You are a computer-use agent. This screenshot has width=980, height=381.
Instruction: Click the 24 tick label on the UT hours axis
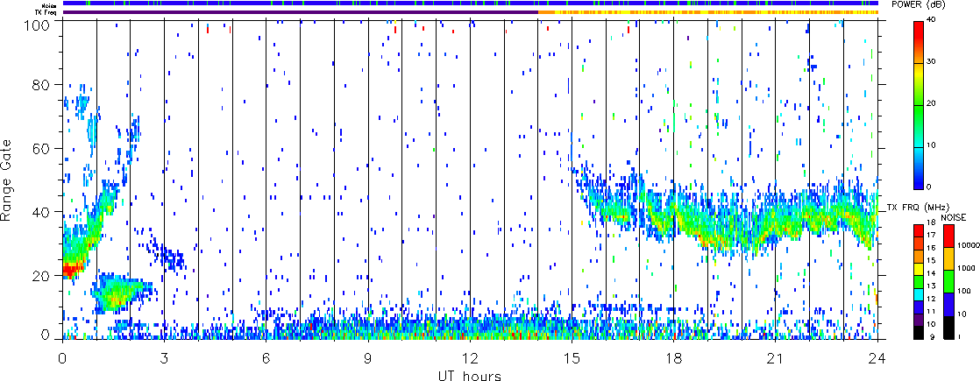click(x=877, y=357)
